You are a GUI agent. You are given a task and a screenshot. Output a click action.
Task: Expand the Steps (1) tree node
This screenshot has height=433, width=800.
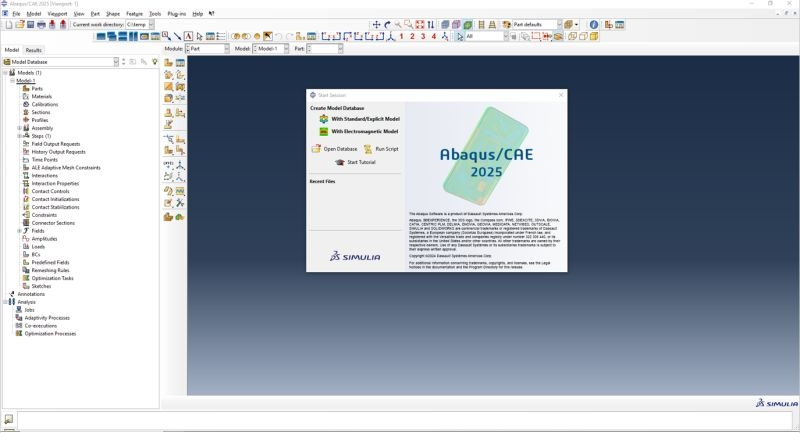pos(19,136)
